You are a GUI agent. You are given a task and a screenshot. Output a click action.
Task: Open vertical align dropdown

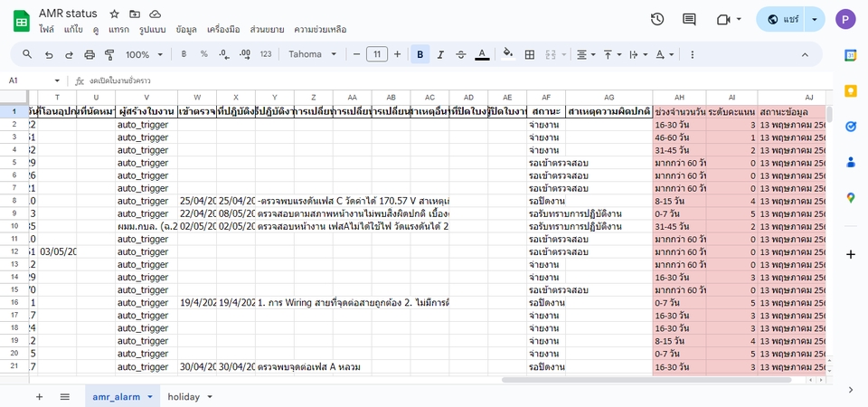click(612, 54)
